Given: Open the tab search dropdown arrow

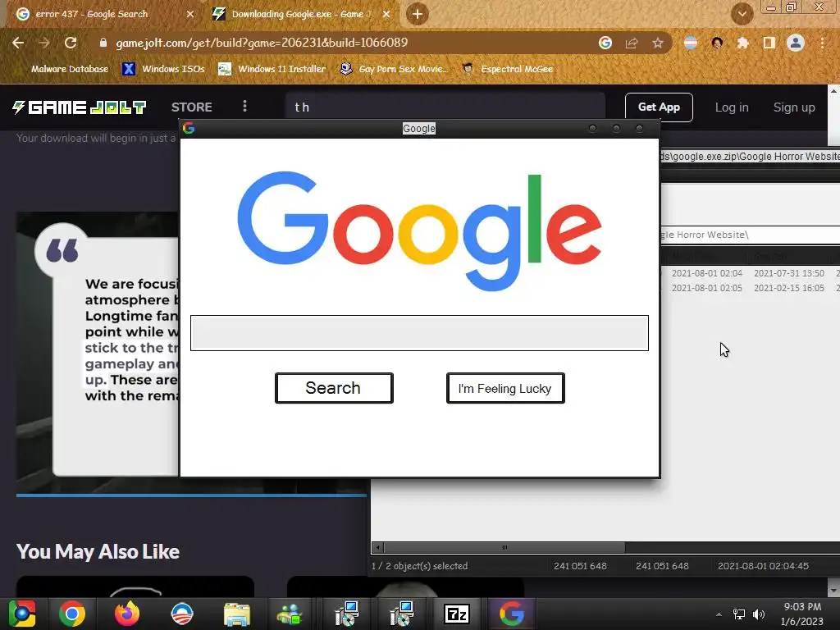Looking at the screenshot, I should pos(742,14).
